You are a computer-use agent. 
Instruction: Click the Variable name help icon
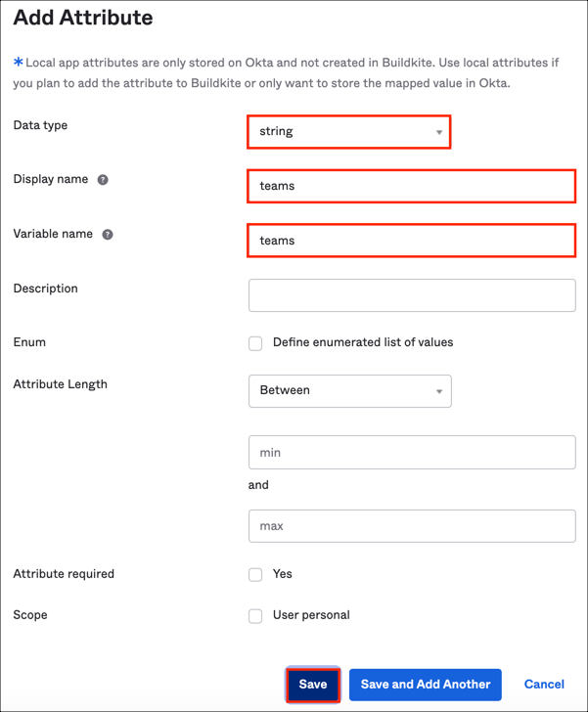click(x=108, y=235)
